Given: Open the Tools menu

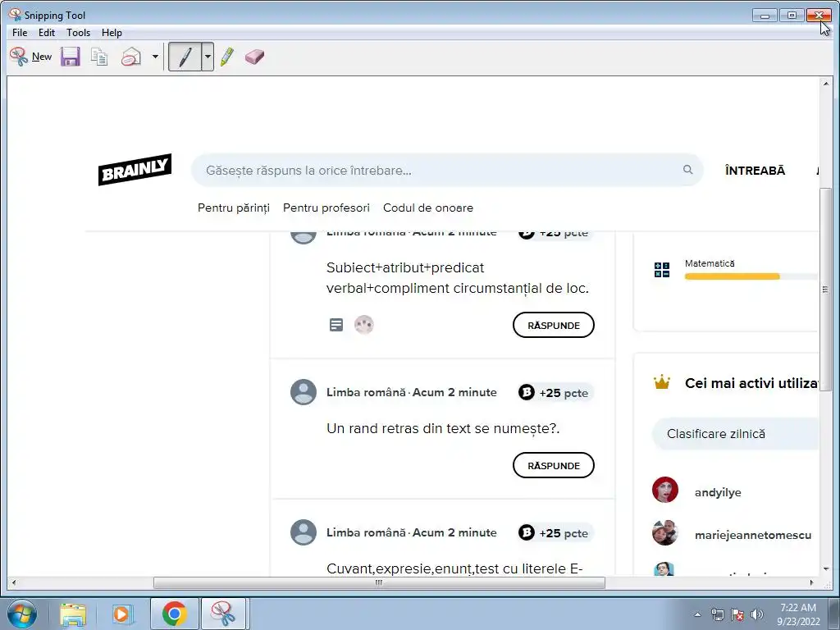Looking at the screenshot, I should 78,33.
